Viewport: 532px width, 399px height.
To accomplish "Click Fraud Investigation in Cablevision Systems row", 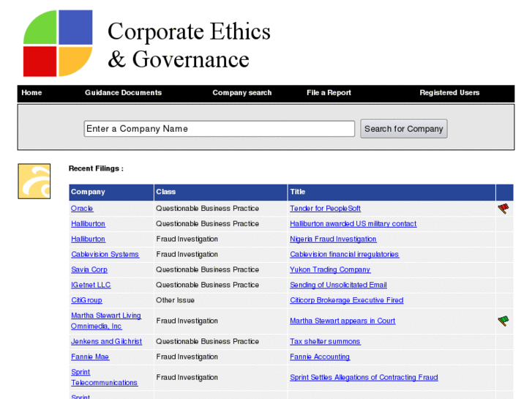I will click(187, 254).
